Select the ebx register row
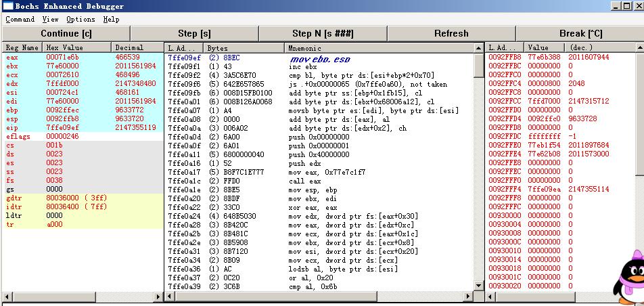Screen dimensions: 644x306 point(83,66)
